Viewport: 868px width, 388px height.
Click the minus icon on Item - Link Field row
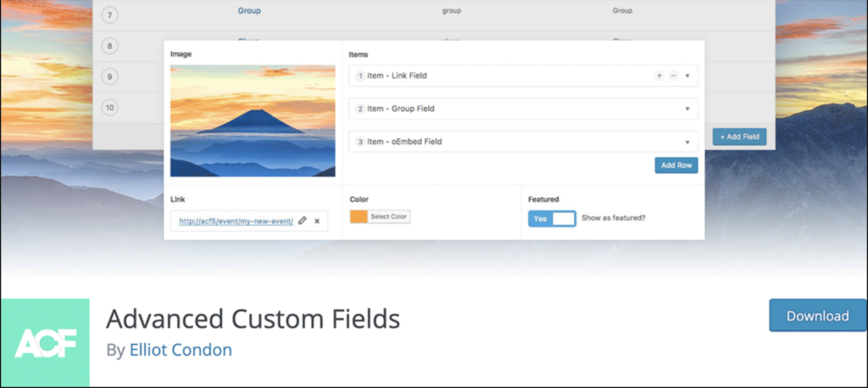(x=673, y=75)
